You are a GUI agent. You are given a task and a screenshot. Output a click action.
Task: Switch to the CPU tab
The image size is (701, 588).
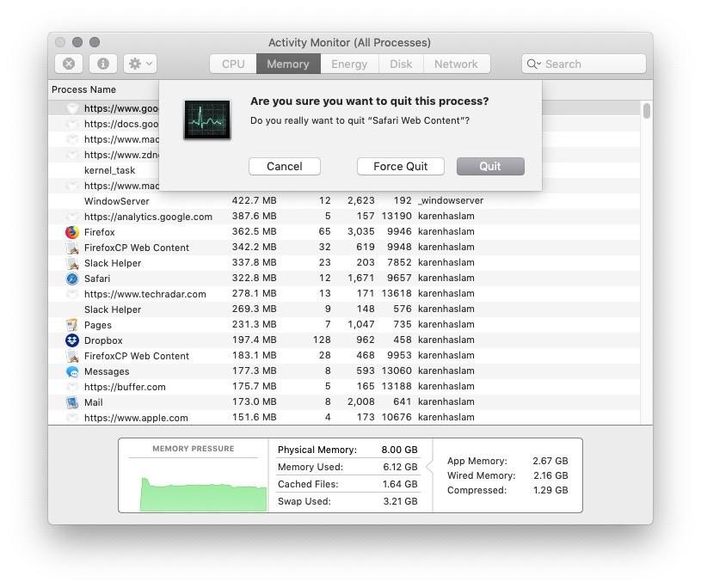pyautogui.click(x=233, y=64)
